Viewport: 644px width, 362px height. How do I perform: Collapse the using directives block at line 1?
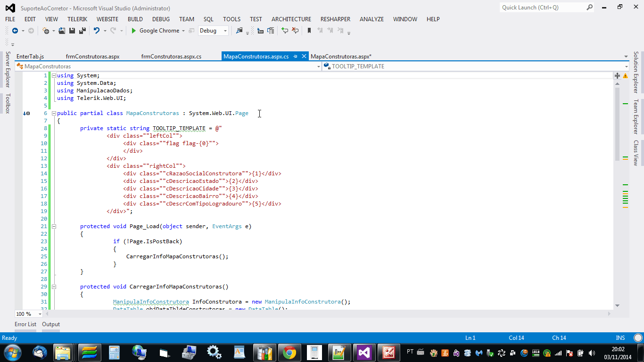click(x=54, y=75)
